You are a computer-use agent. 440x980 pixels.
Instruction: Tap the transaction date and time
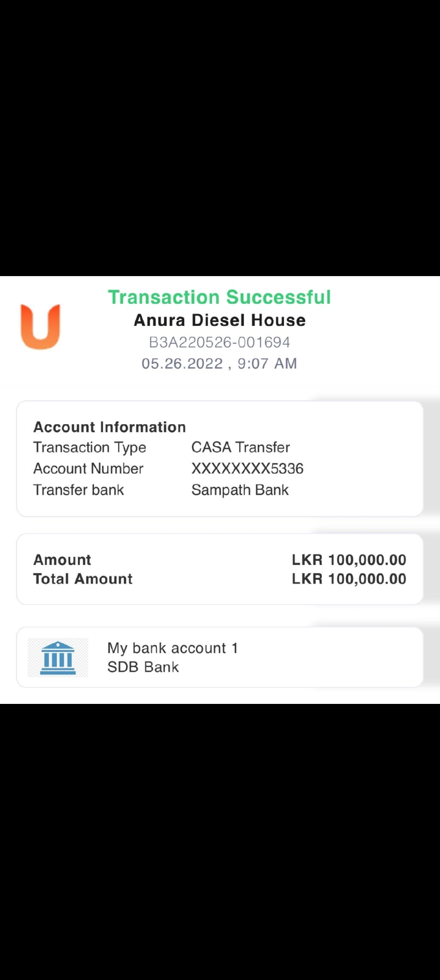coord(220,364)
